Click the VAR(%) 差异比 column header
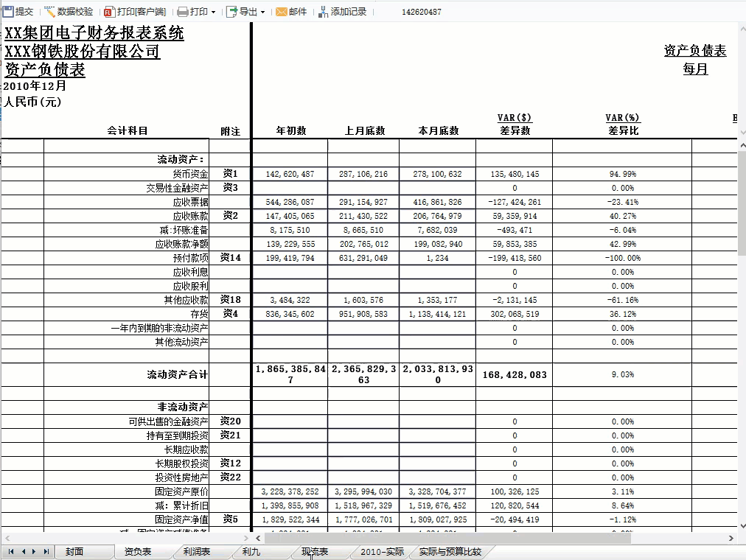The width and height of the screenshot is (746, 560). [x=622, y=124]
